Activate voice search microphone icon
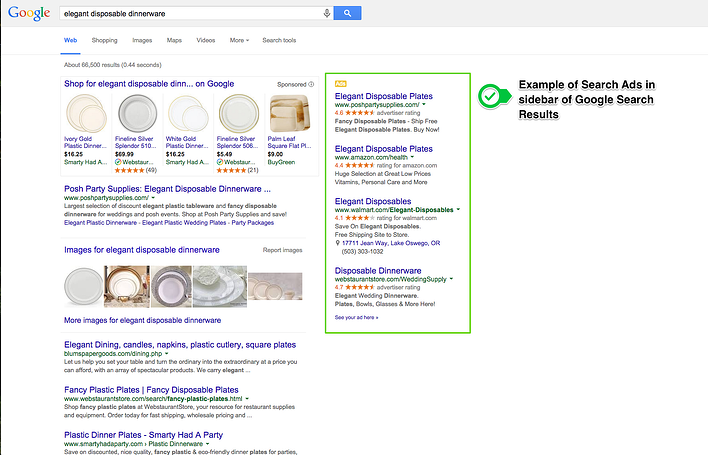The height and width of the screenshot is (455, 708). (326, 13)
